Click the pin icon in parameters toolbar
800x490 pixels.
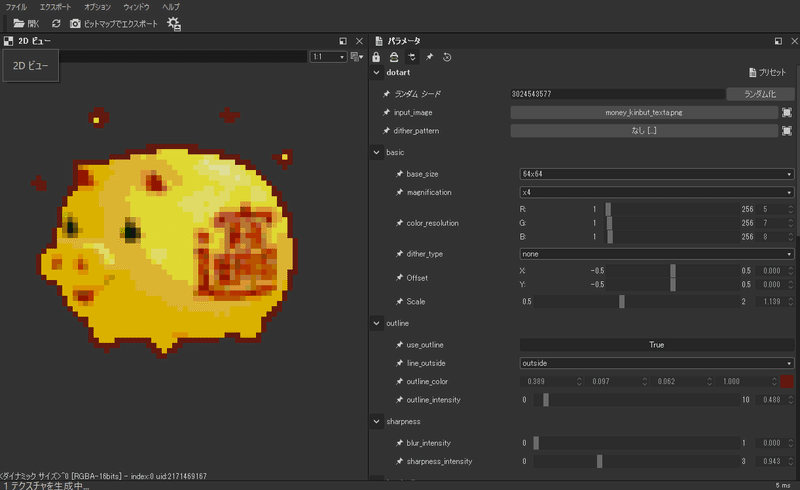coord(430,57)
